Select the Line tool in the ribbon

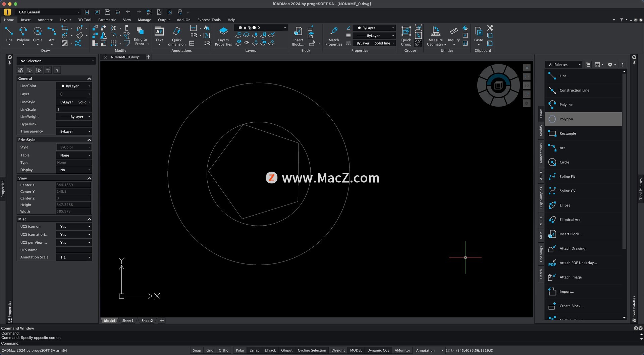point(9,35)
